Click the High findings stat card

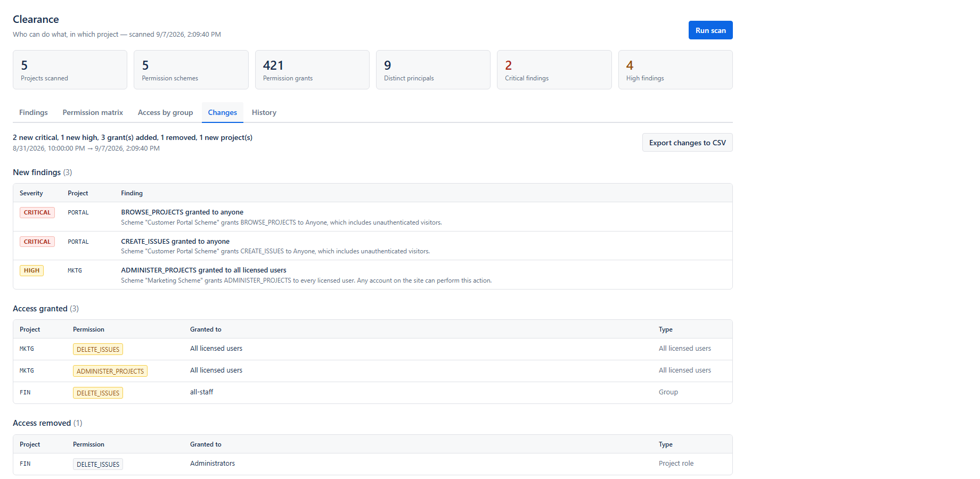click(675, 70)
